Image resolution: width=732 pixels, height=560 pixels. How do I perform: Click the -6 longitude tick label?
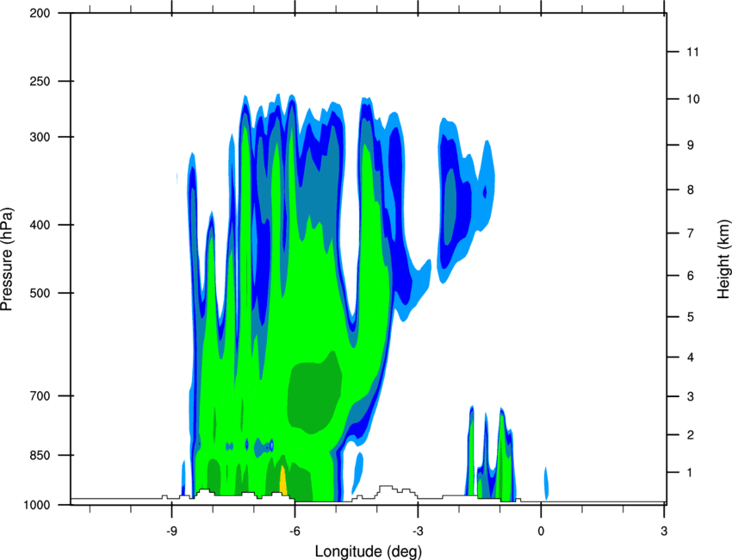(x=295, y=532)
